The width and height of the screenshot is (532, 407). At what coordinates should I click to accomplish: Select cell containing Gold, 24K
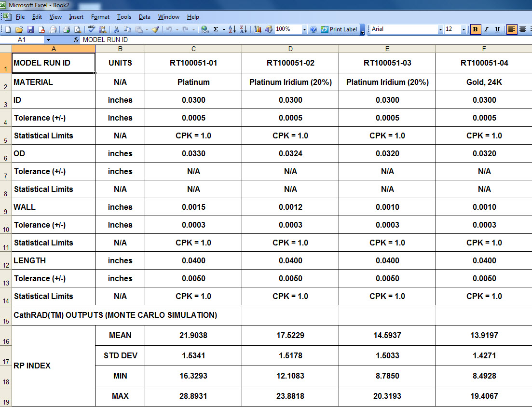point(484,82)
